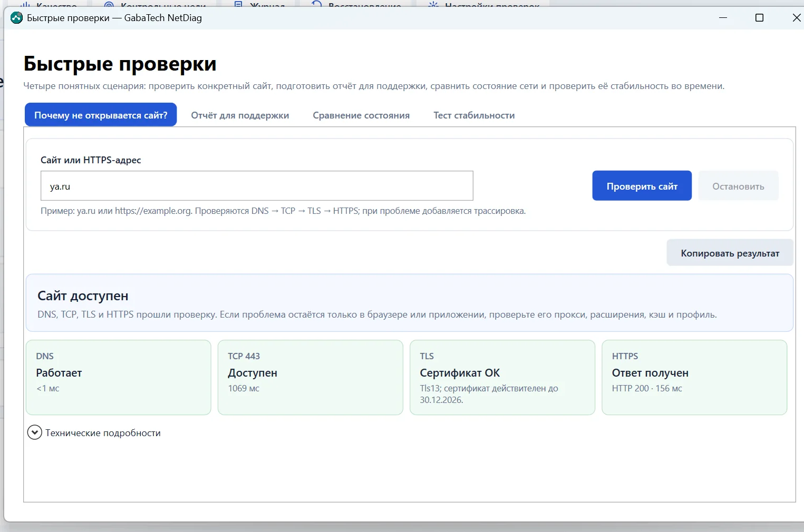Screen dimensions: 804x532
Task: Click the window title "Быстрые проверки — GabaTech NetDiag"
Action: click(x=114, y=18)
